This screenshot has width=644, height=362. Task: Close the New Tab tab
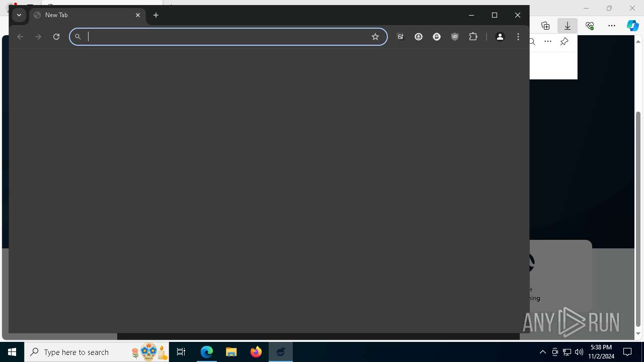138,15
